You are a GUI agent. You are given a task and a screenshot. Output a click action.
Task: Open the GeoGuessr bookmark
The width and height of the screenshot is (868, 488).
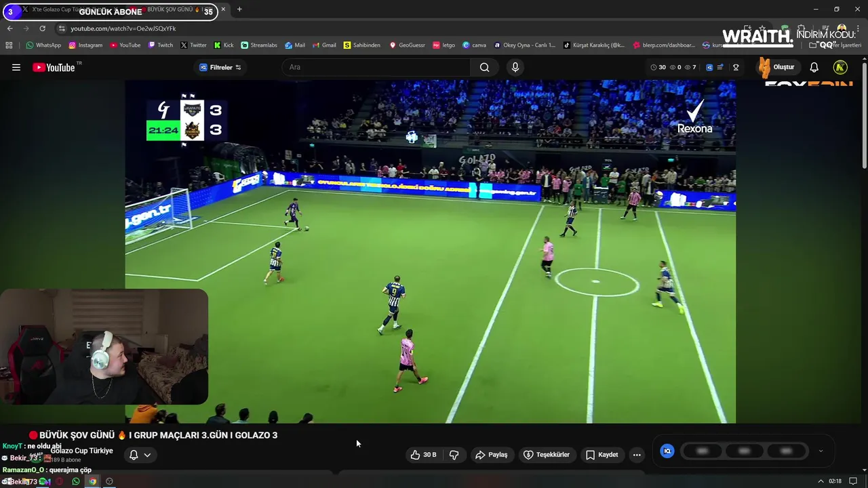tap(407, 45)
